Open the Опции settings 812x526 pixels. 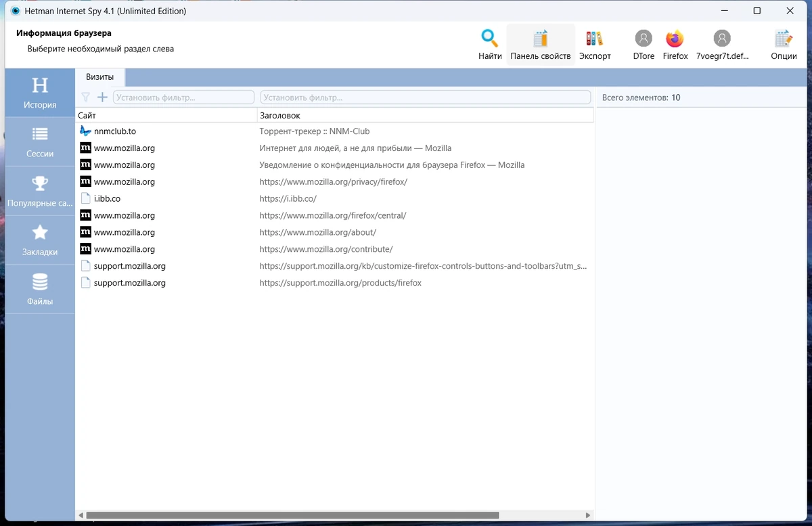784,45
